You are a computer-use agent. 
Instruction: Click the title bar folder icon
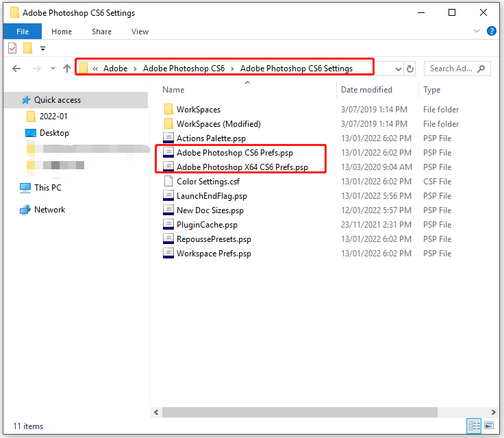point(14,12)
